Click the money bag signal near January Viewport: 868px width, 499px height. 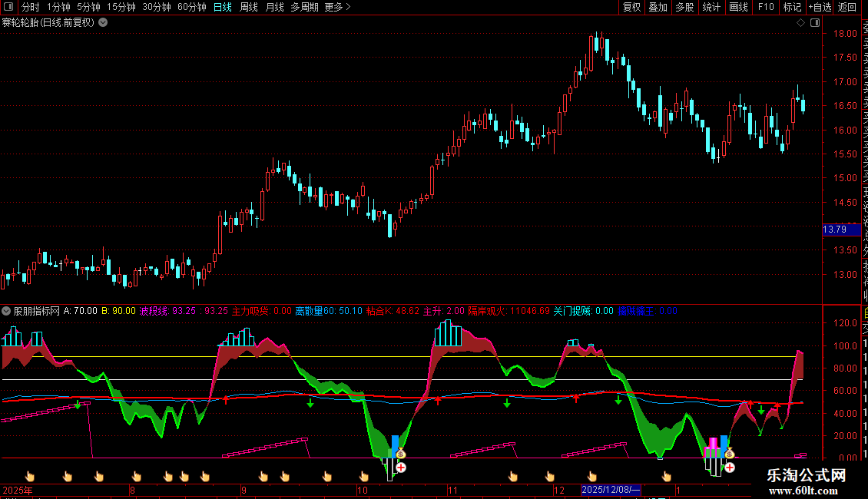(x=730, y=454)
